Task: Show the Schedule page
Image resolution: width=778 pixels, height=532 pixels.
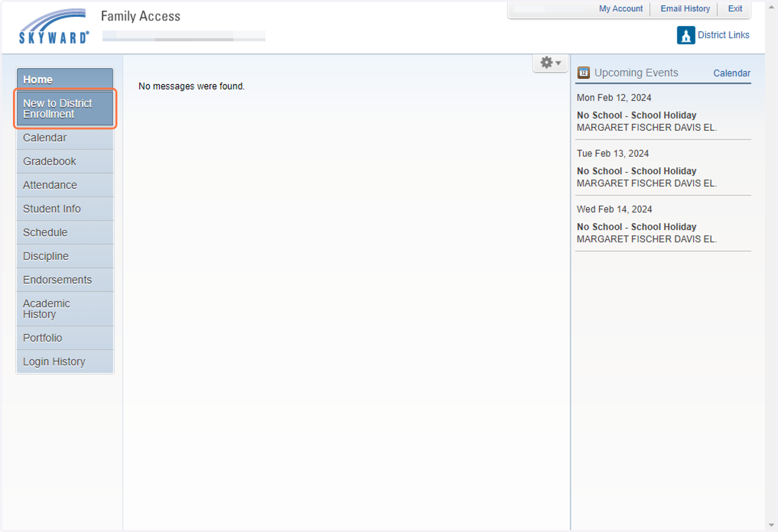Action: 65,233
